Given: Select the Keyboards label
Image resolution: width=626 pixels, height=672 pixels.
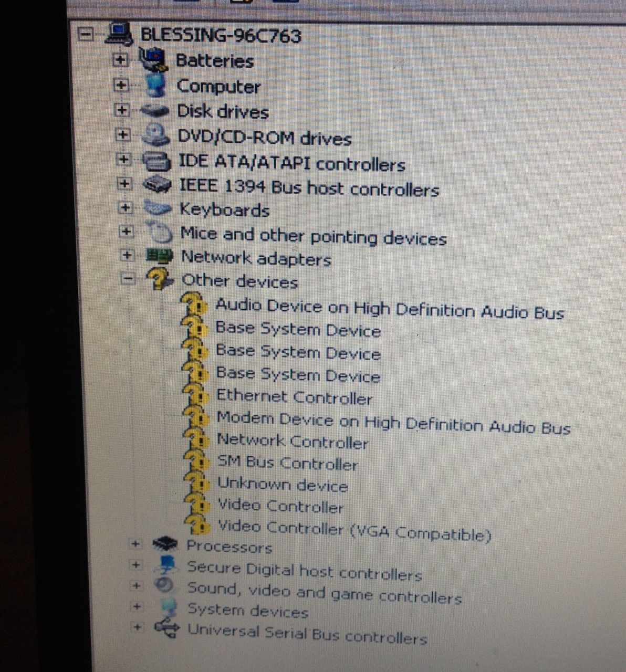Looking at the screenshot, I should pyautogui.click(x=225, y=209).
